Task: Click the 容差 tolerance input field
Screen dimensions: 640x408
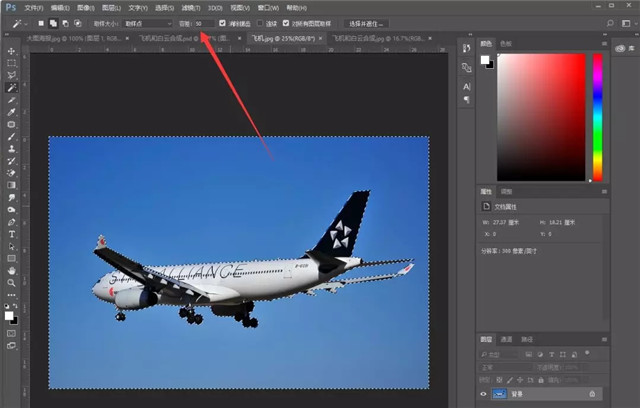Action: point(202,22)
